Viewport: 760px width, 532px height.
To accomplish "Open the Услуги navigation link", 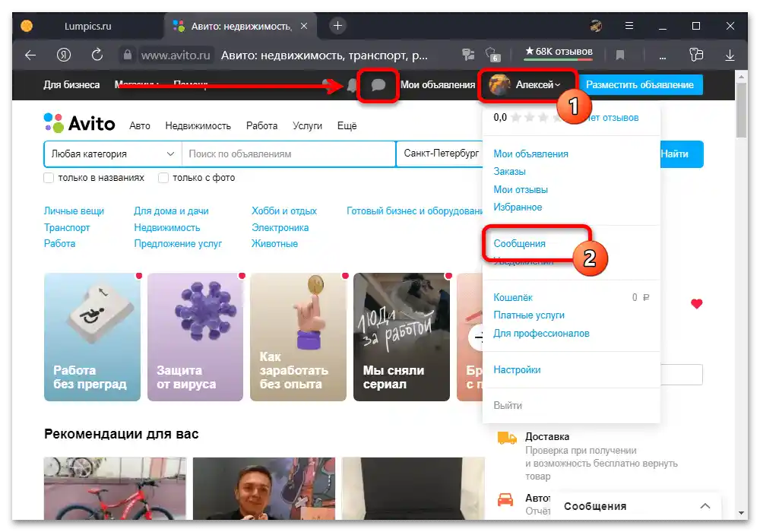I will 307,126.
